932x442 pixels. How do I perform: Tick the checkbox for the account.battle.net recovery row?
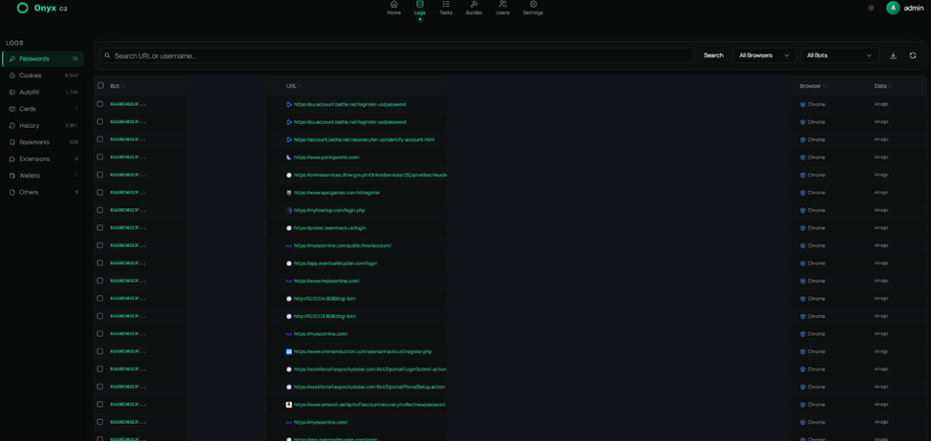tap(100, 139)
